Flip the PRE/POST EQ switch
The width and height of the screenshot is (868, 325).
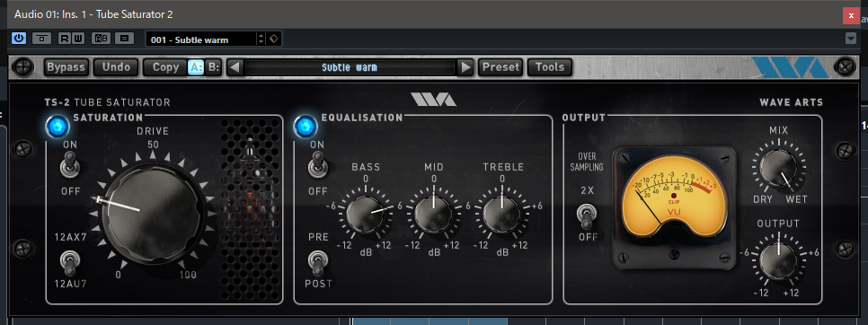pos(317,262)
